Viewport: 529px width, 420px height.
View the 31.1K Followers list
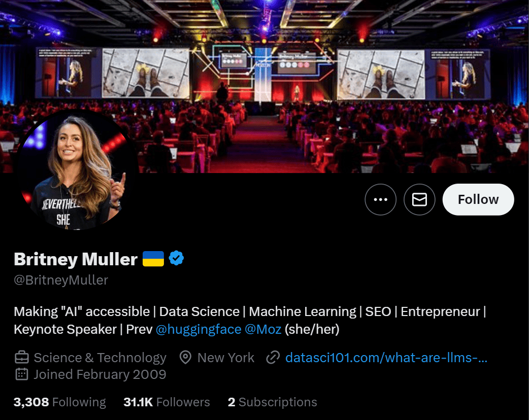coord(167,402)
